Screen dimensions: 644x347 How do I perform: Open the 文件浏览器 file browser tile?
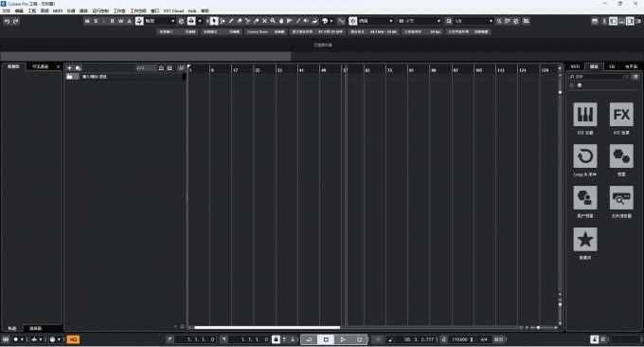(621, 198)
